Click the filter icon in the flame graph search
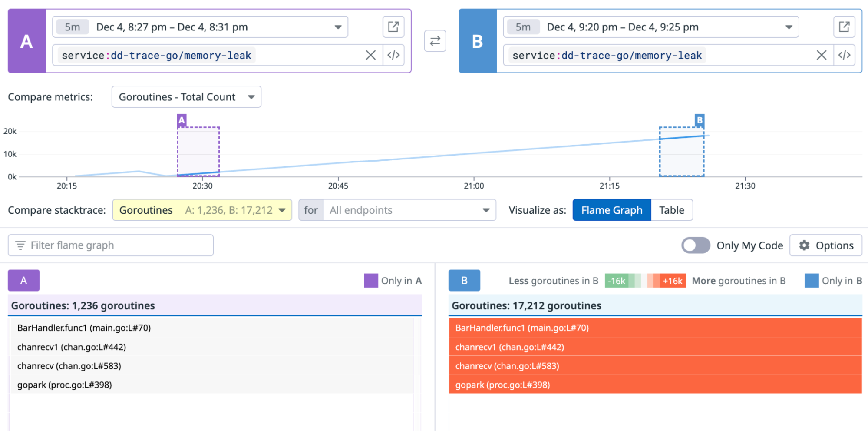Screen dimensions: 868x431 20,245
